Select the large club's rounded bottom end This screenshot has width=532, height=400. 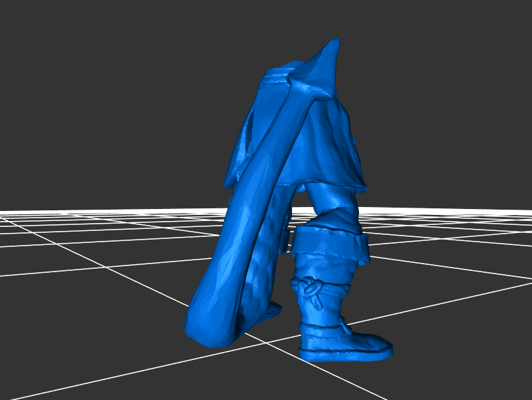(207, 326)
